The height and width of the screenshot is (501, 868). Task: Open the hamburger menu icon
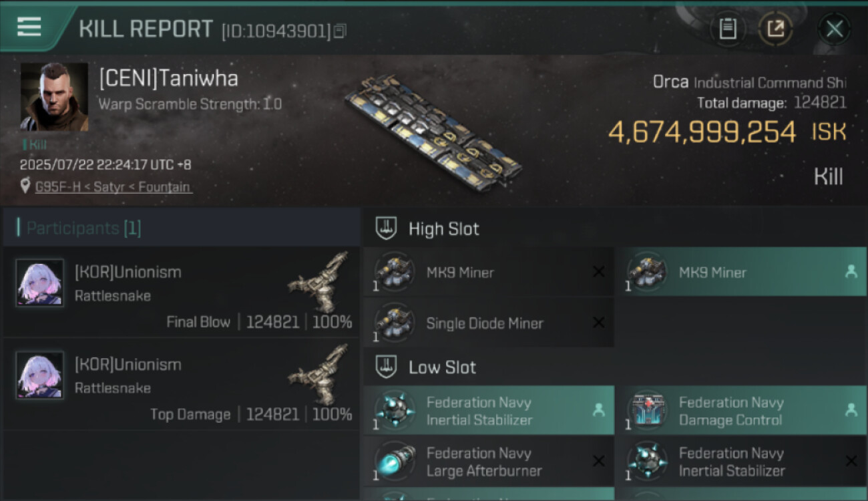pos(29,27)
